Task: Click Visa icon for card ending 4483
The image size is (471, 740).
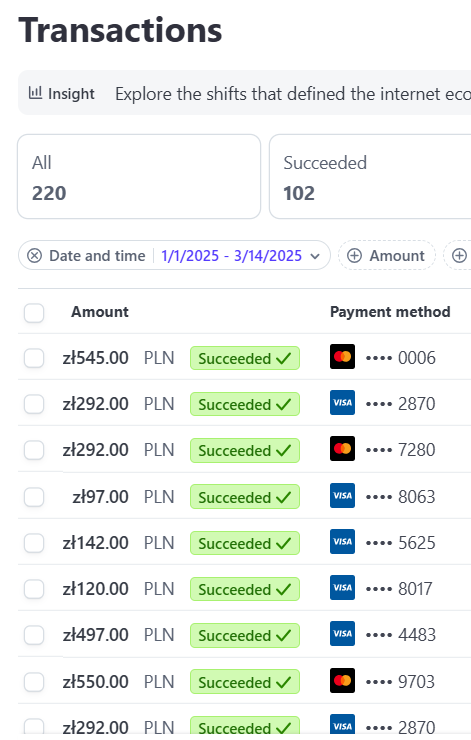Action: tap(342, 634)
